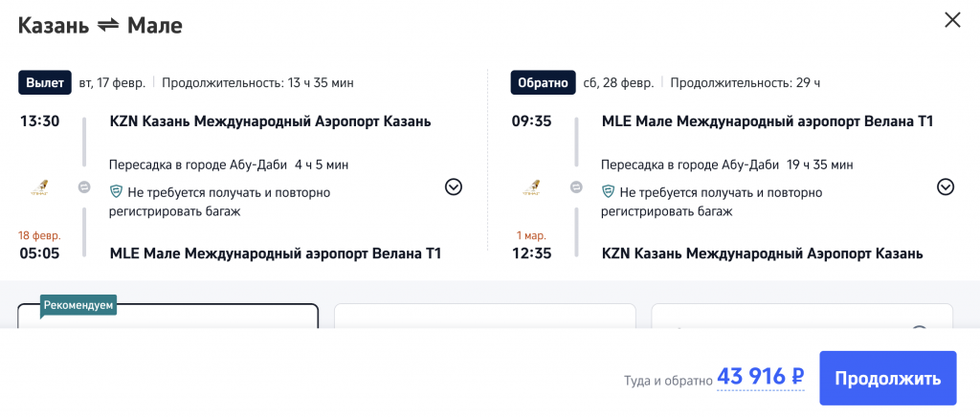Select the middle fare option card
The height and width of the screenshot is (417, 980).
point(484,317)
